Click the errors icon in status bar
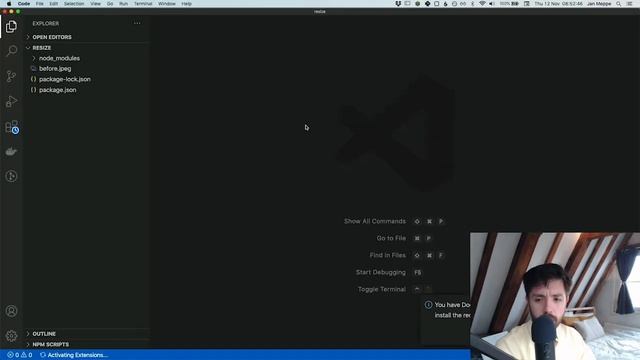The image size is (640, 360). pyautogui.click(x=10, y=355)
